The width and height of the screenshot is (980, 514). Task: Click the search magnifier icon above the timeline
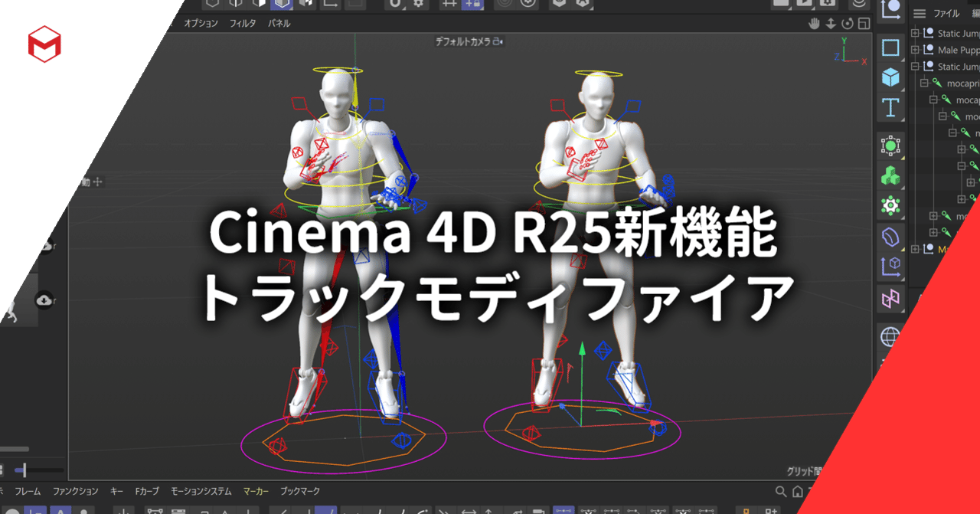pos(780,491)
